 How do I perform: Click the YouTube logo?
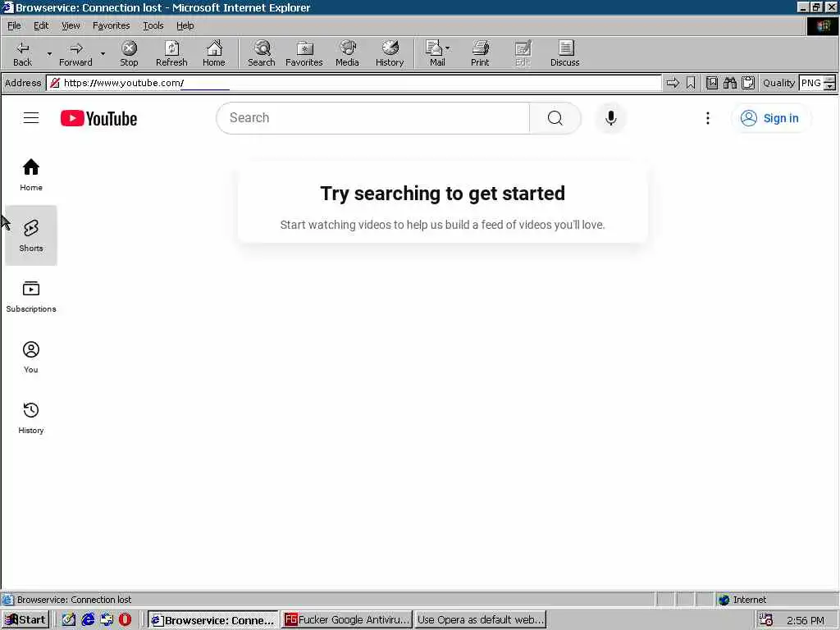click(98, 118)
